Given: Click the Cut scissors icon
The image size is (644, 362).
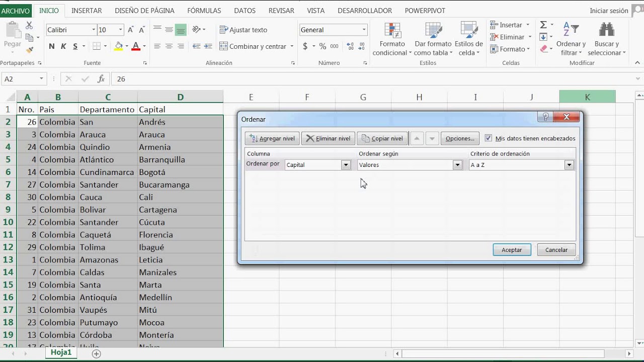Looking at the screenshot, I should (x=29, y=25).
